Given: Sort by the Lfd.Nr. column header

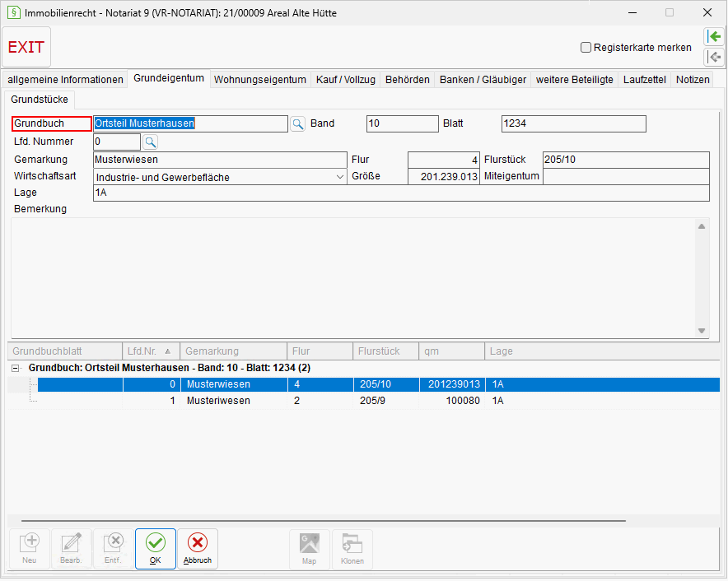Looking at the screenshot, I should click(151, 351).
